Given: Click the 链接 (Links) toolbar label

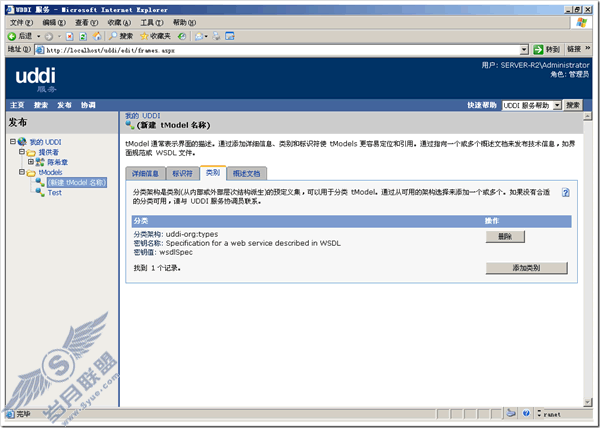Looking at the screenshot, I should click(574, 49).
